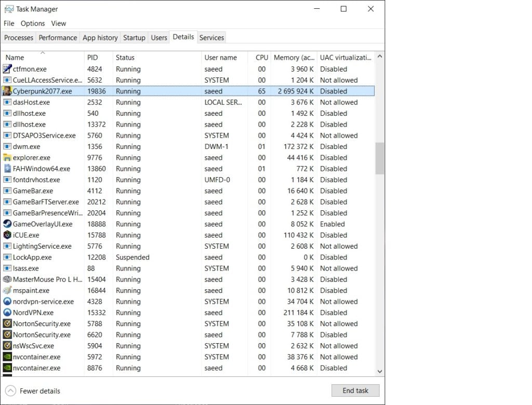Click the ctfmon.exe icon
The height and width of the screenshot is (405, 532).
7,69
